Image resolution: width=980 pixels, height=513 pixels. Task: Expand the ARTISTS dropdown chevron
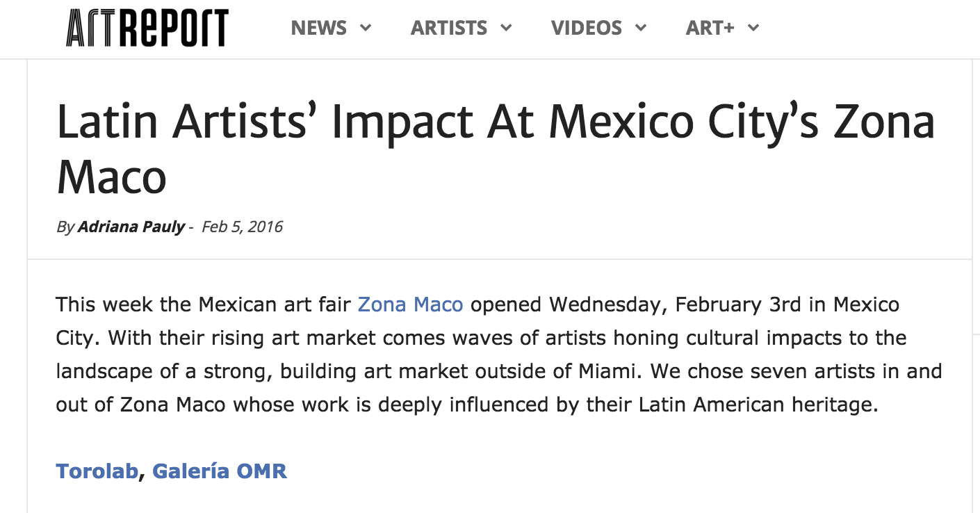506,28
